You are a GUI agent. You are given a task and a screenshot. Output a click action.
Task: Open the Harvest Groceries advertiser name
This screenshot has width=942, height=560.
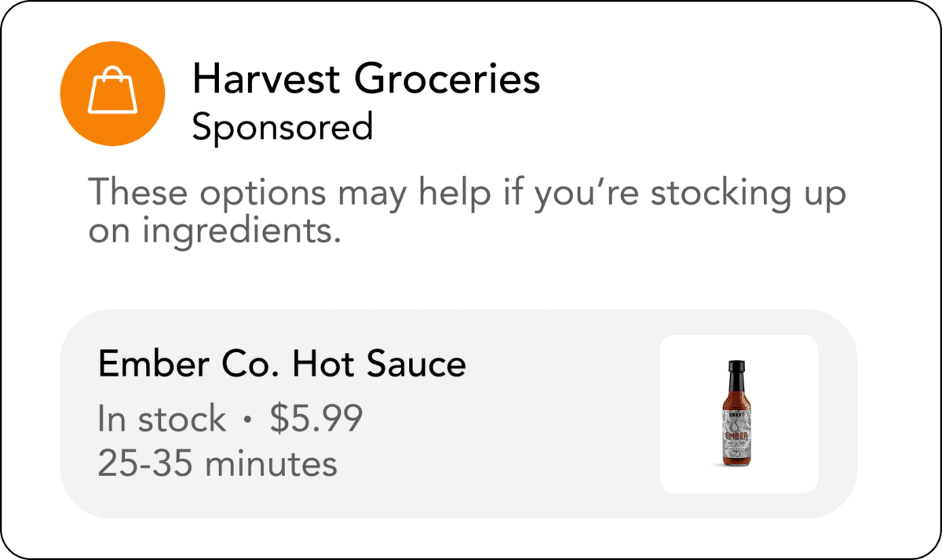pyautogui.click(x=366, y=79)
